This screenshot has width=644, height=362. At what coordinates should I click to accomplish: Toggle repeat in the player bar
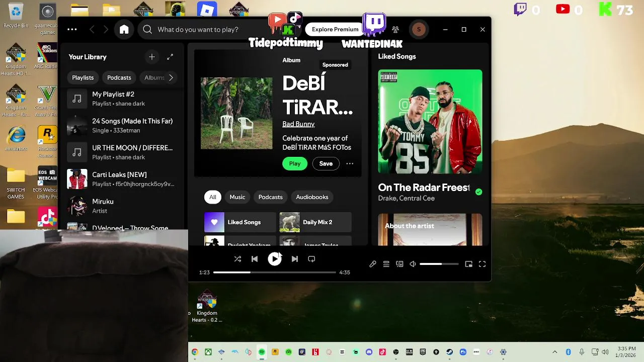311,259
